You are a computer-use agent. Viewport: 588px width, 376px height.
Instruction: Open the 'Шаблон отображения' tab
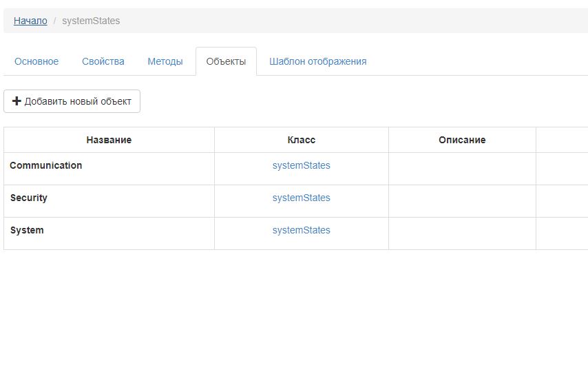coord(317,61)
